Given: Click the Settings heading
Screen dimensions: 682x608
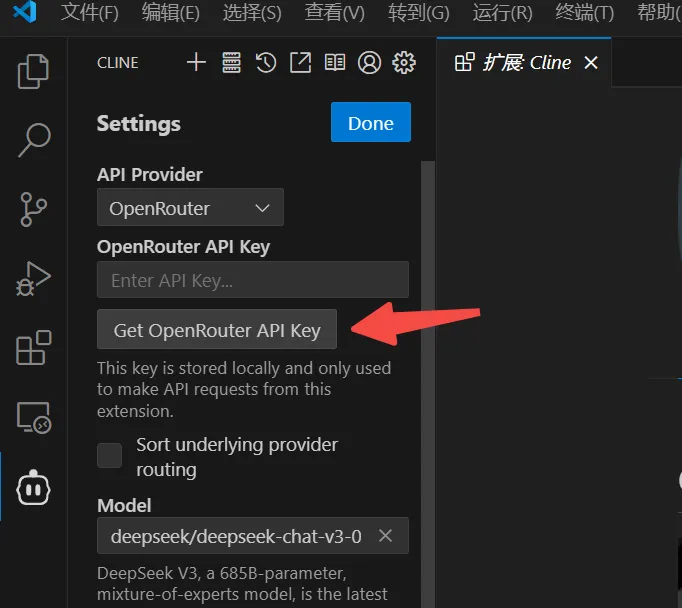Looking at the screenshot, I should point(138,124).
